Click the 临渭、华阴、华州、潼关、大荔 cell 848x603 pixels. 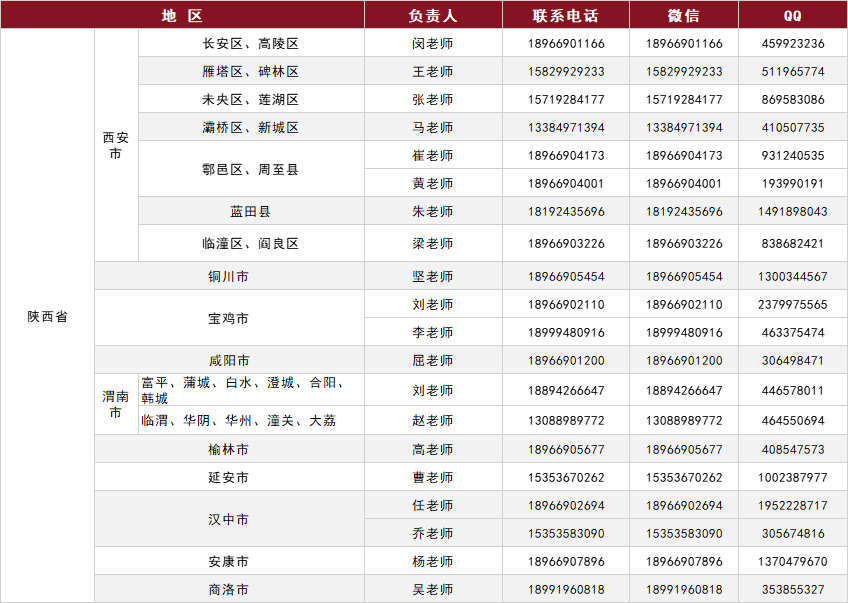click(x=239, y=421)
